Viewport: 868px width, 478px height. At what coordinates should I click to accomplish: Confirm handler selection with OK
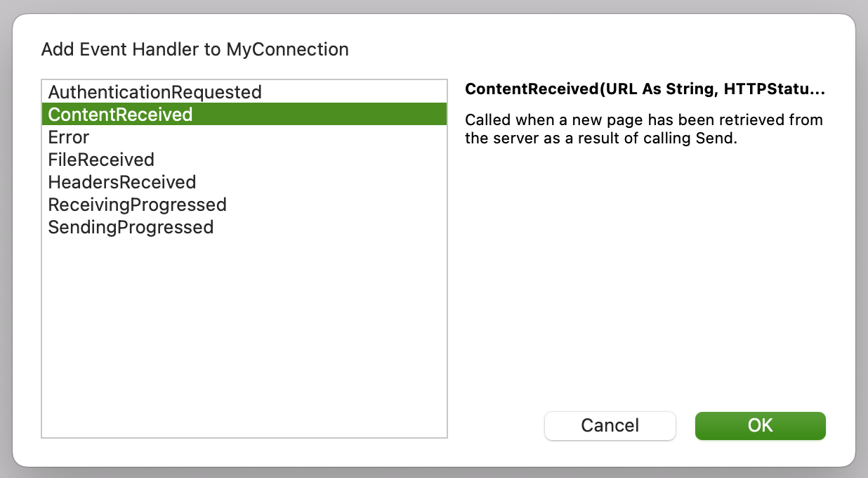click(760, 425)
